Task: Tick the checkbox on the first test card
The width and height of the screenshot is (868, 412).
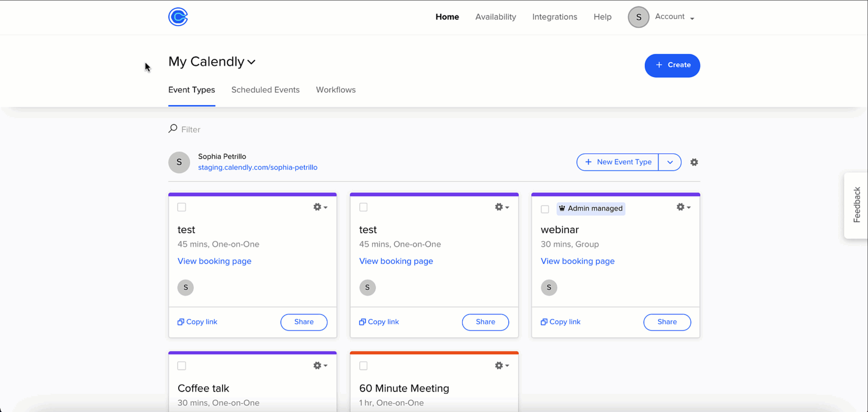Action: (x=182, y=207)
